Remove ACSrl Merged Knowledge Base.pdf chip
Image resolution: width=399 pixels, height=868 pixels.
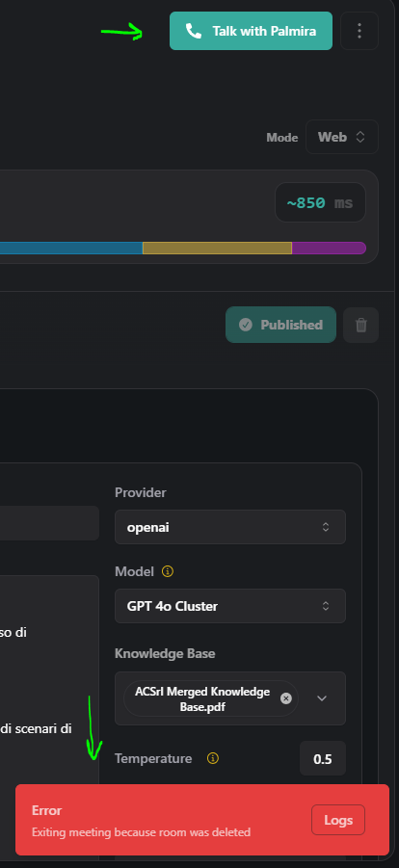(286, 698)
